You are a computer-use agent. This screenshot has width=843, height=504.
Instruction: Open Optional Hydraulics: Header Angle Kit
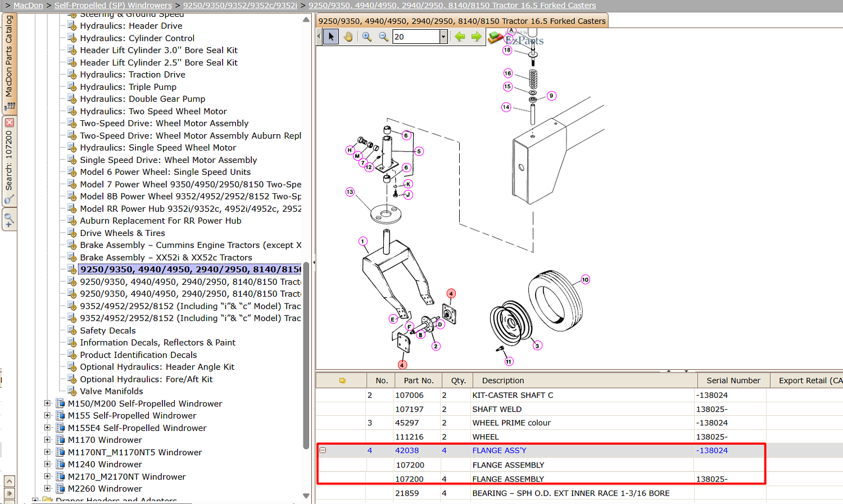point(157,367)
